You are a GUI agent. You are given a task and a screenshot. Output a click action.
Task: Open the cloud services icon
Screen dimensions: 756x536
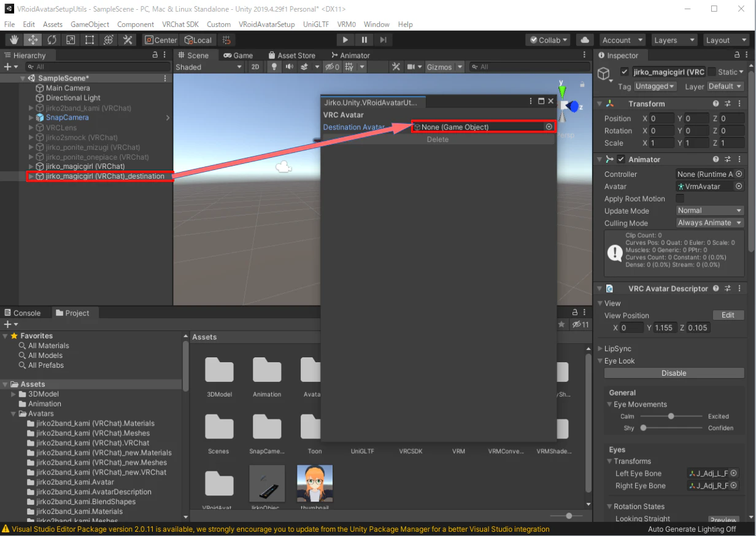pos(585,40)
